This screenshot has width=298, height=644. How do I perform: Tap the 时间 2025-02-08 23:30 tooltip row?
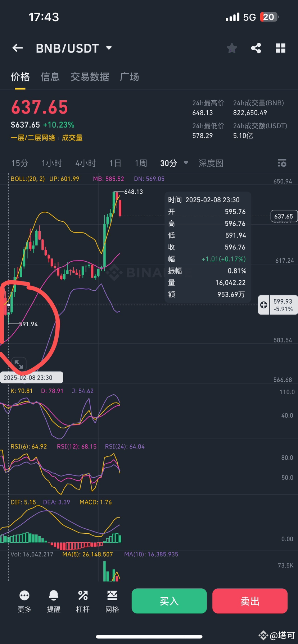(x=207, y=200)
